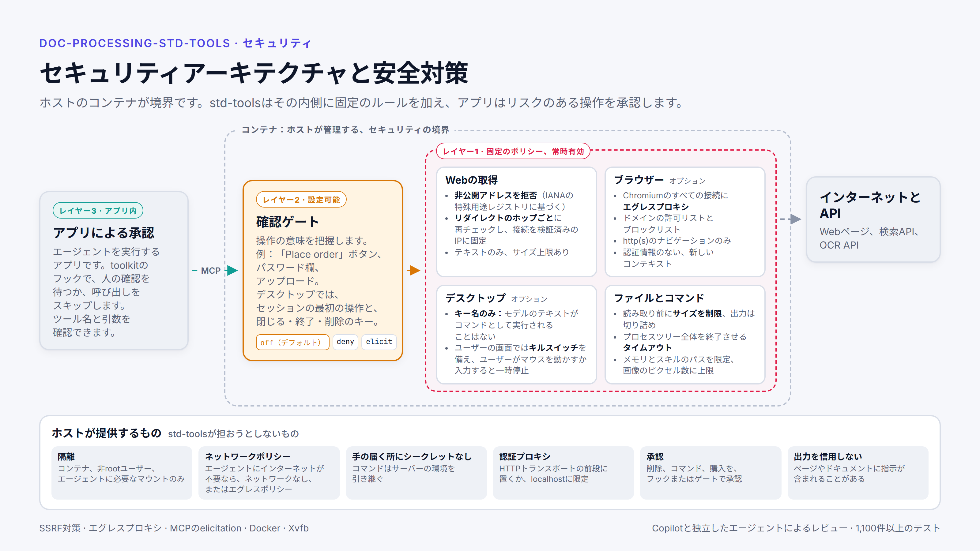Click the '承認' card heading
The width and height of the screenshot is (980, 551).
[655, 456]
